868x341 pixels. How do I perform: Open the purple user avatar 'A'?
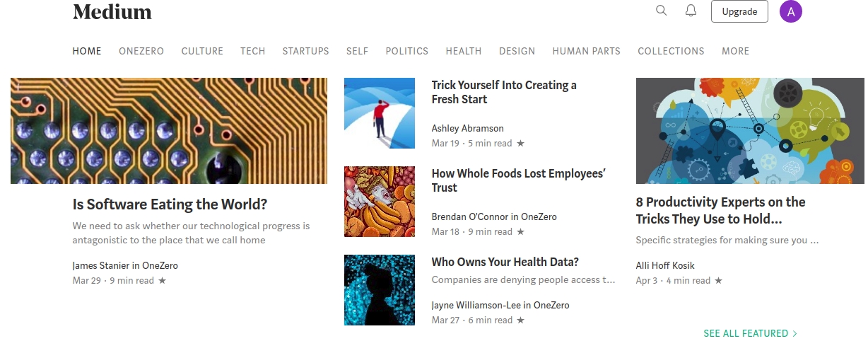point(791,11)
